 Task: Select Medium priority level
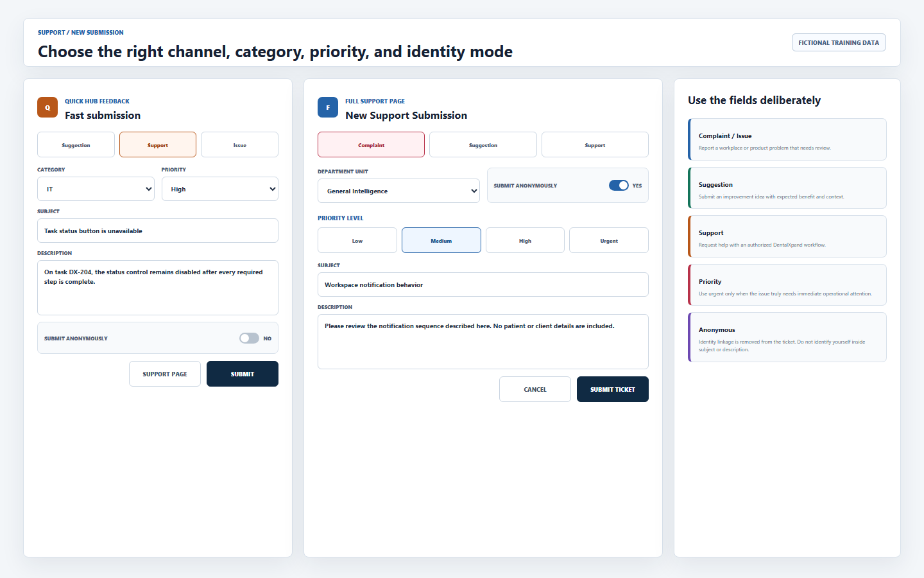(x=441, y=240)
